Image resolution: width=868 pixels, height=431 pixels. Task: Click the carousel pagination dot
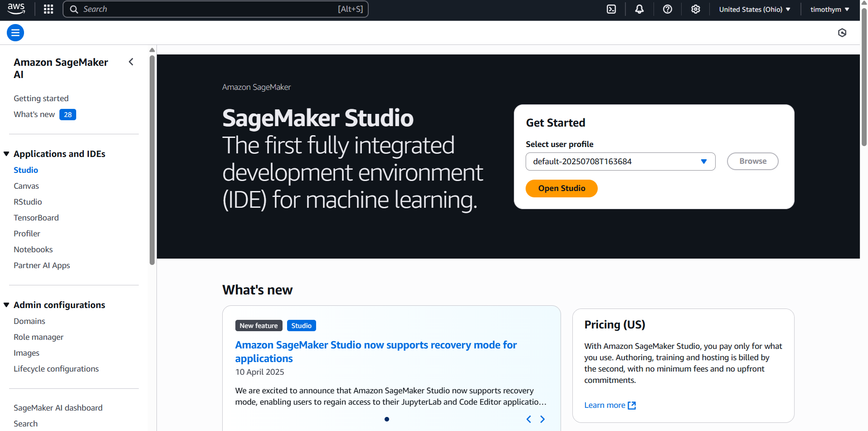tap(387, 419)
